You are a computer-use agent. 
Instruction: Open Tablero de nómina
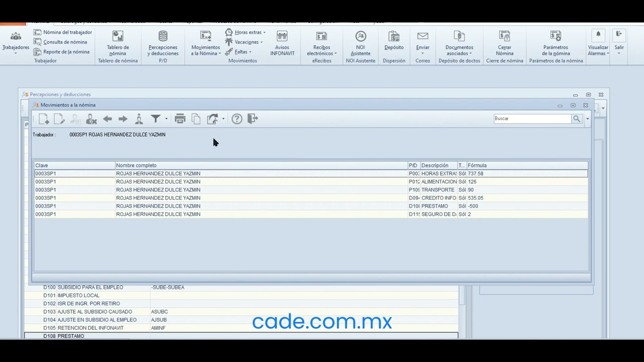(118, 43)
